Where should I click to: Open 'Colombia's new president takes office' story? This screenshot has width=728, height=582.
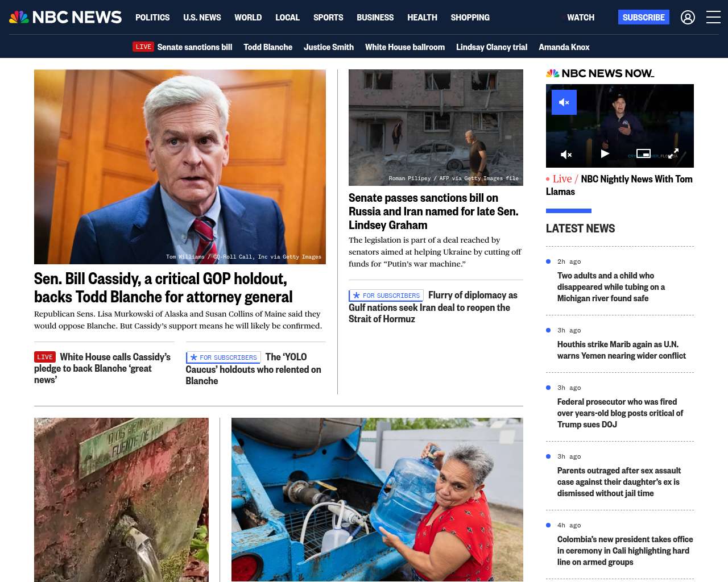(625, 551)
